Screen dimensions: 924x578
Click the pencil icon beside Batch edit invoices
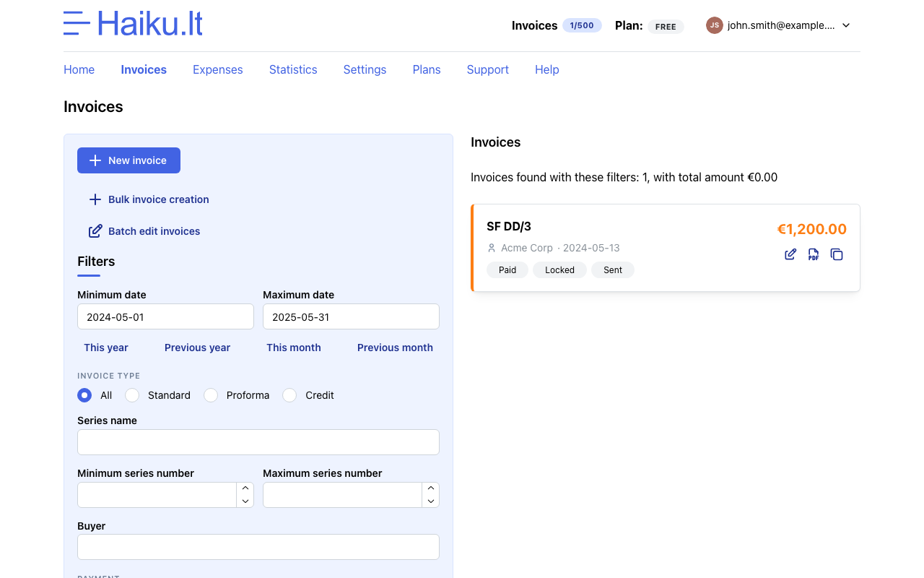coord(95,231)
